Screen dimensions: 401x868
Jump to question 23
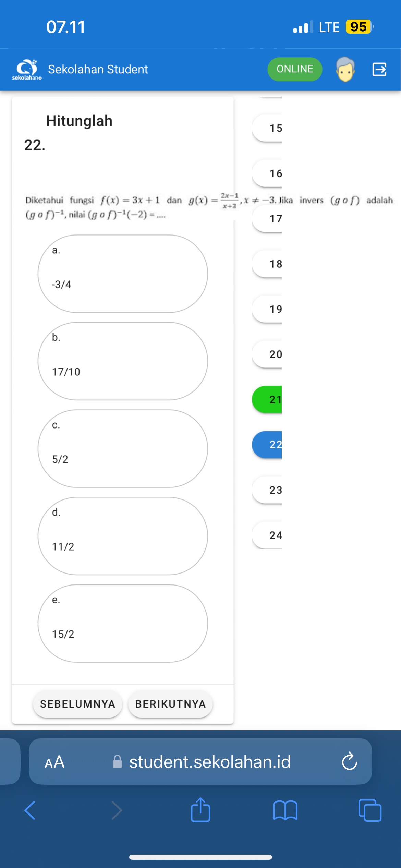[x=267, y=490]
